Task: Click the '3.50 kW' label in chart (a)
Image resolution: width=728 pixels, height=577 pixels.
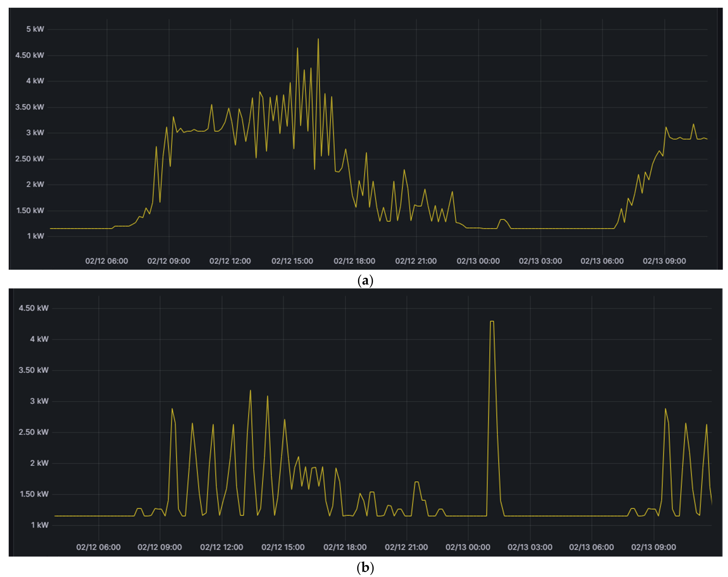Action: [30, 107]
